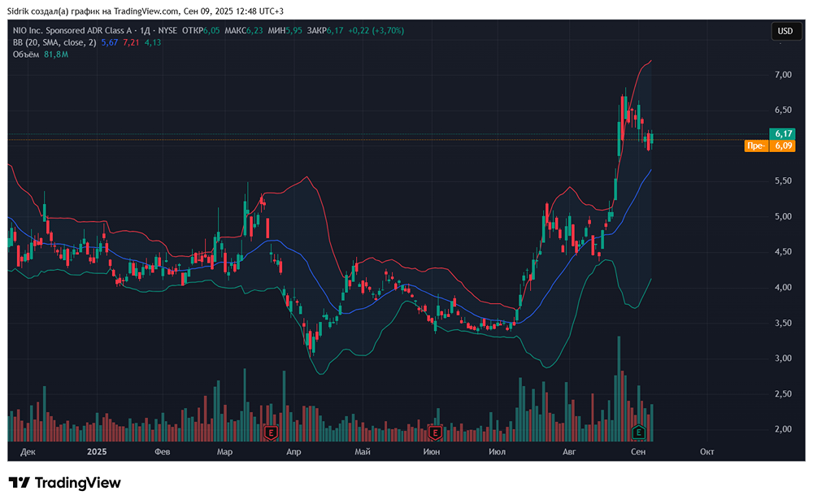813x504 pixels.
Task: Click the Фев label on time axis
Action: tap(163, 452)
